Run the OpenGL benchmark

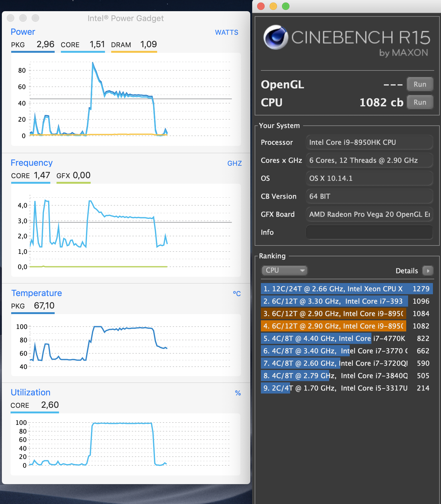coord(420,84)
